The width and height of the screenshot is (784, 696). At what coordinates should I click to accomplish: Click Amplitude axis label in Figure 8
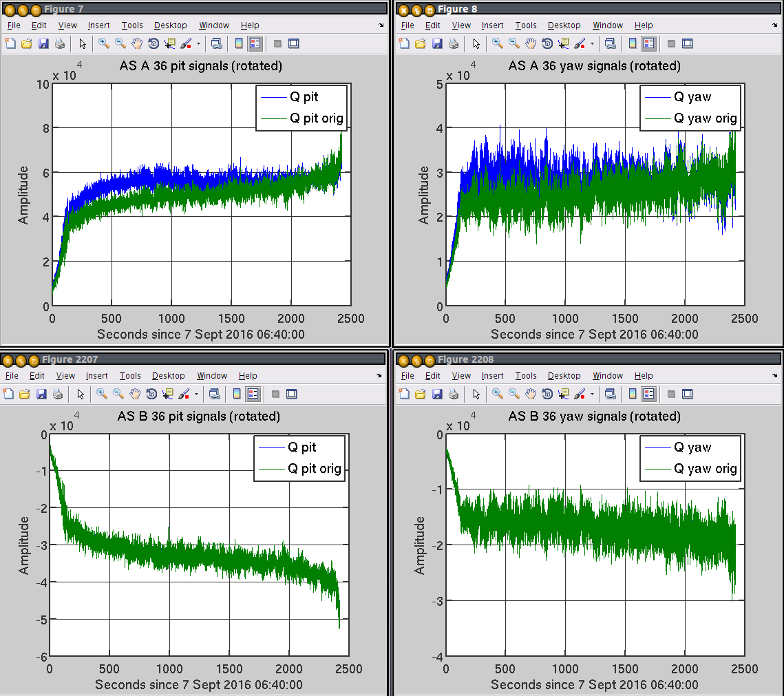(423, 195)
